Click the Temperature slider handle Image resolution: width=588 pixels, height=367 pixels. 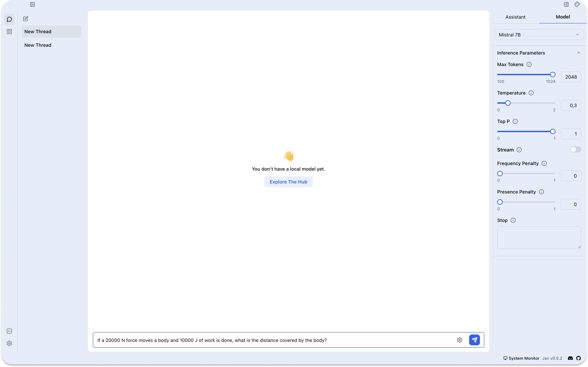coord(508,103)
